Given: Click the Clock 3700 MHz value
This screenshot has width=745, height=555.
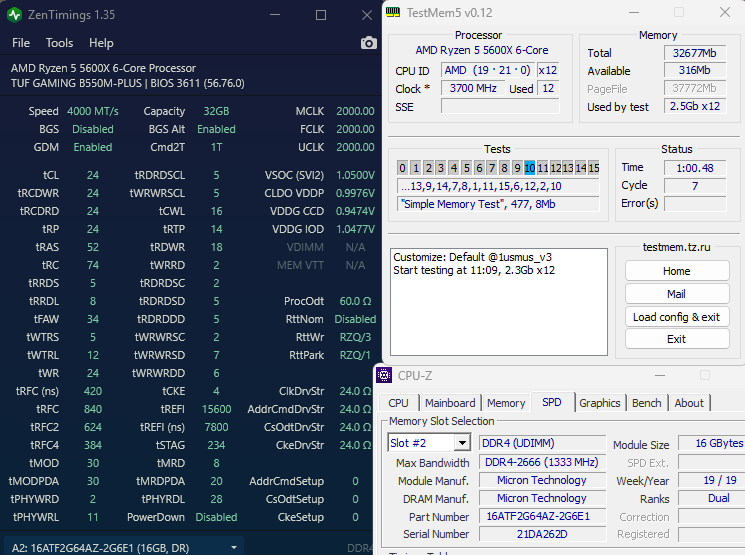Looking at the screenshot, I should pos(473,88).
